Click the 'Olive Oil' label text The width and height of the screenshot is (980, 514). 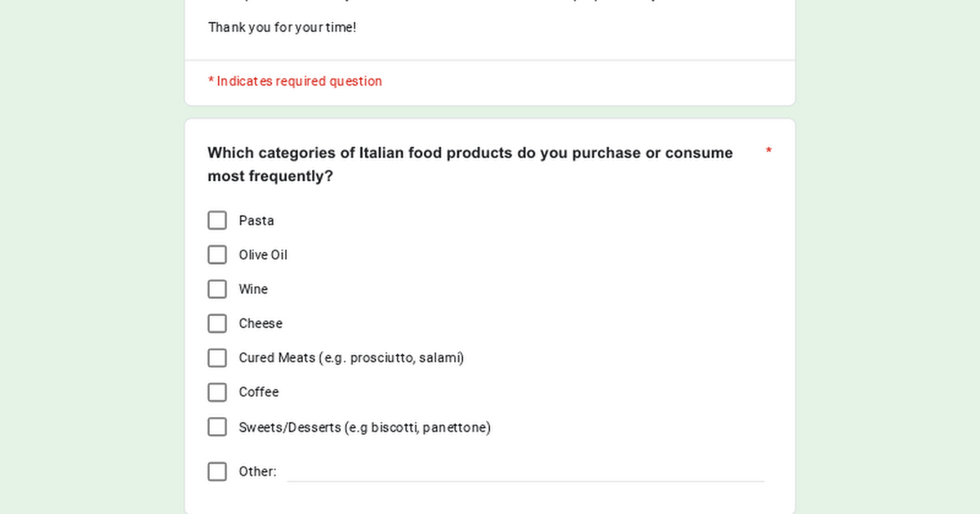coord(263,255)
